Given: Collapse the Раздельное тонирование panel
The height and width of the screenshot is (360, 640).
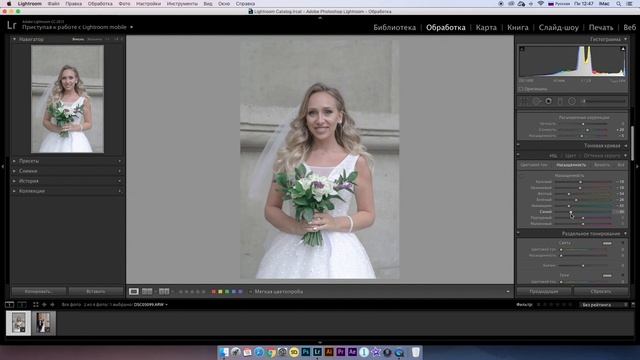Looking at the screenshot, I should pyautogui.click(x=626, y=234).
